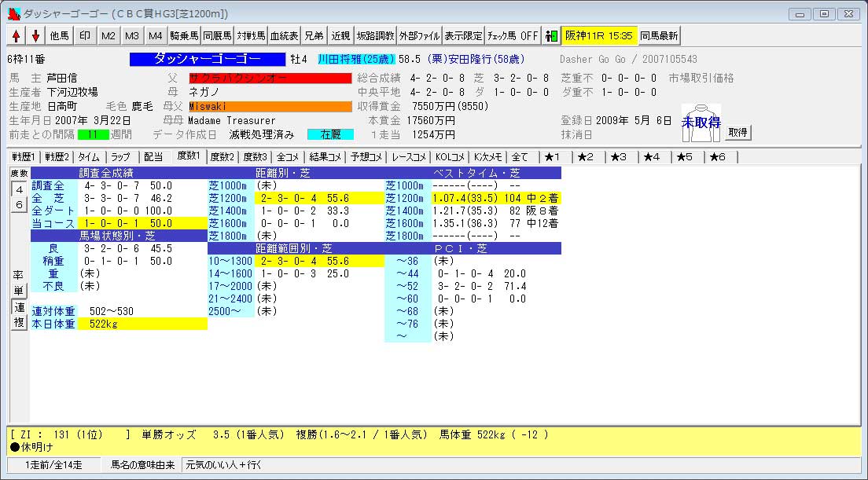Click the 坂路調教 toolbar button

[x=375, y=36]
